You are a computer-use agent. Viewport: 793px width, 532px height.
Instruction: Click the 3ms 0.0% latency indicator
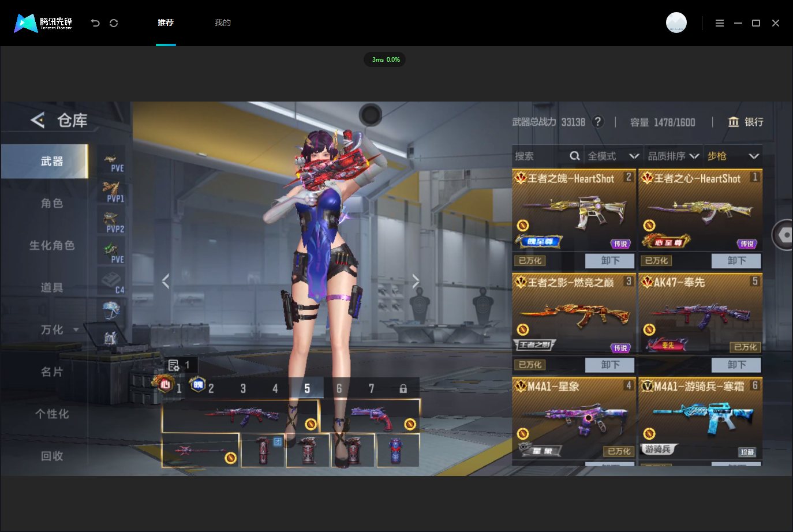click(x=385, y=59)
